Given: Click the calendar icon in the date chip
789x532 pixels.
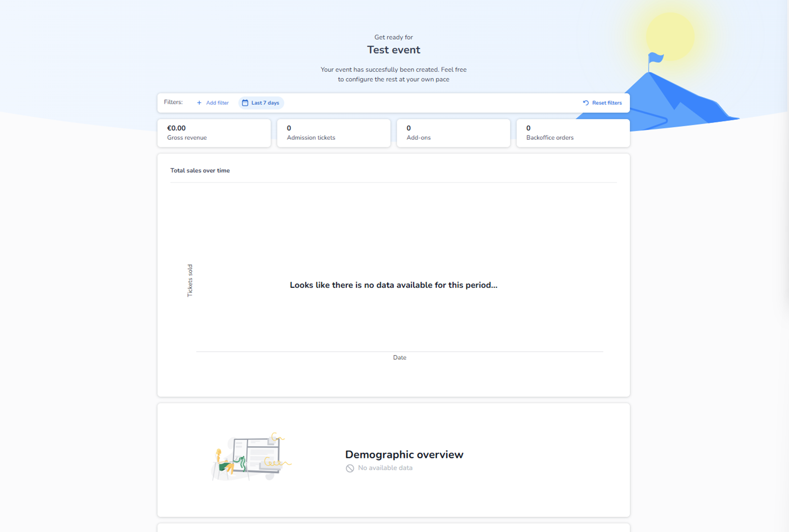Looking at the screenshot, I should [245, 103].
